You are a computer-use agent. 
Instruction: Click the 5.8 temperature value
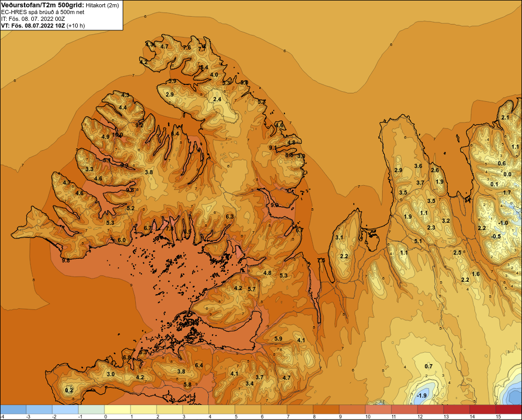(x=187, y=385)
